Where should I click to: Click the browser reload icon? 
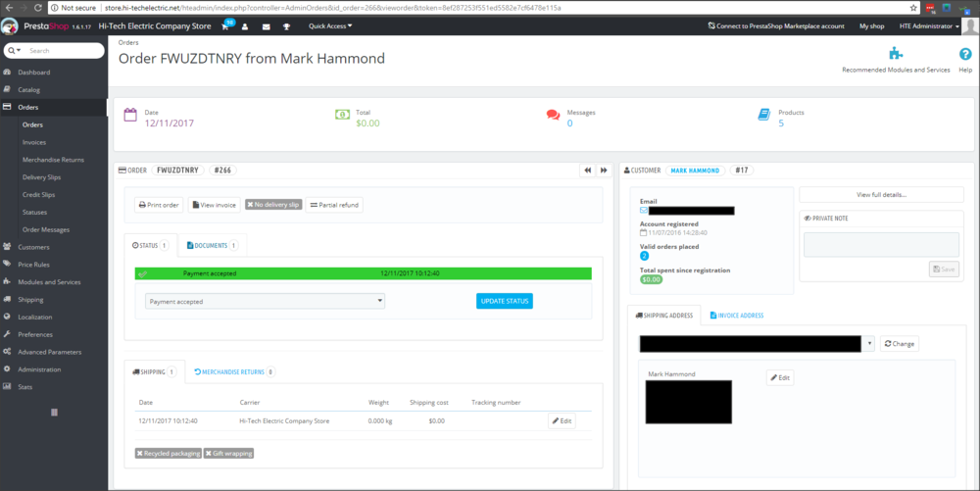pos(38,8)
